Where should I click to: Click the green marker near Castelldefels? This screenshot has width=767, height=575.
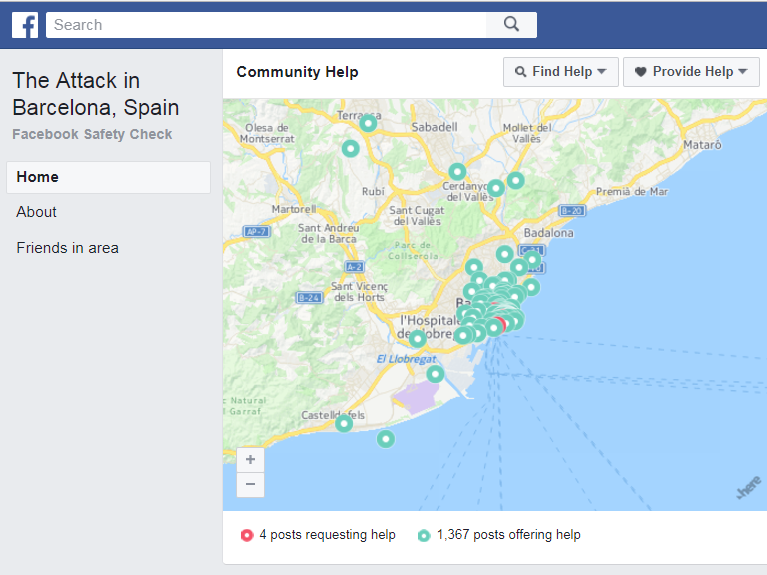(344, 424)
